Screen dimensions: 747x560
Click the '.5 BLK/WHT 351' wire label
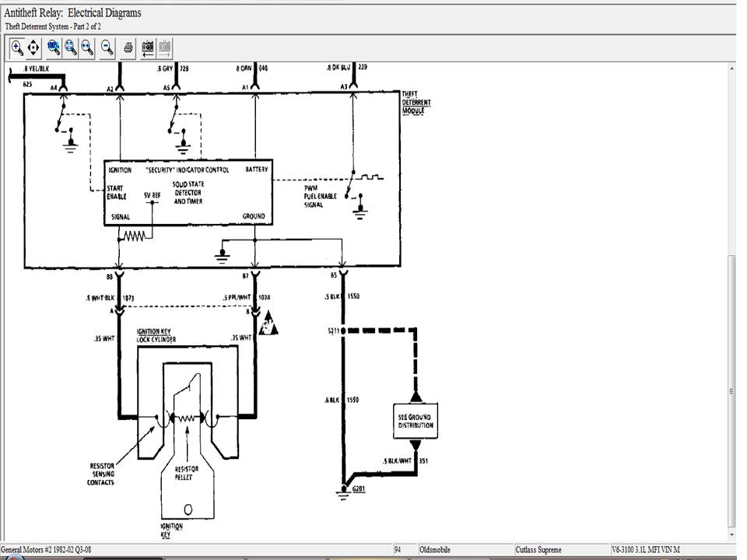[405, 461]
